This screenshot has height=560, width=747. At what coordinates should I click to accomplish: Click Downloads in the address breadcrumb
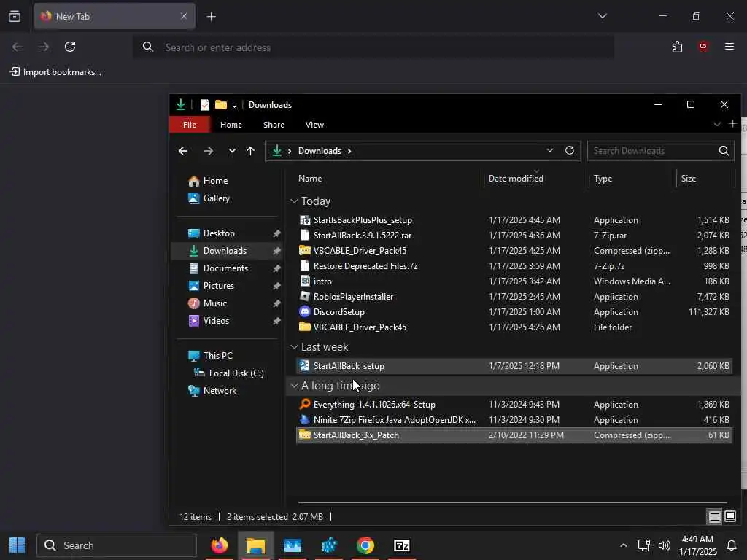[320, 151]
